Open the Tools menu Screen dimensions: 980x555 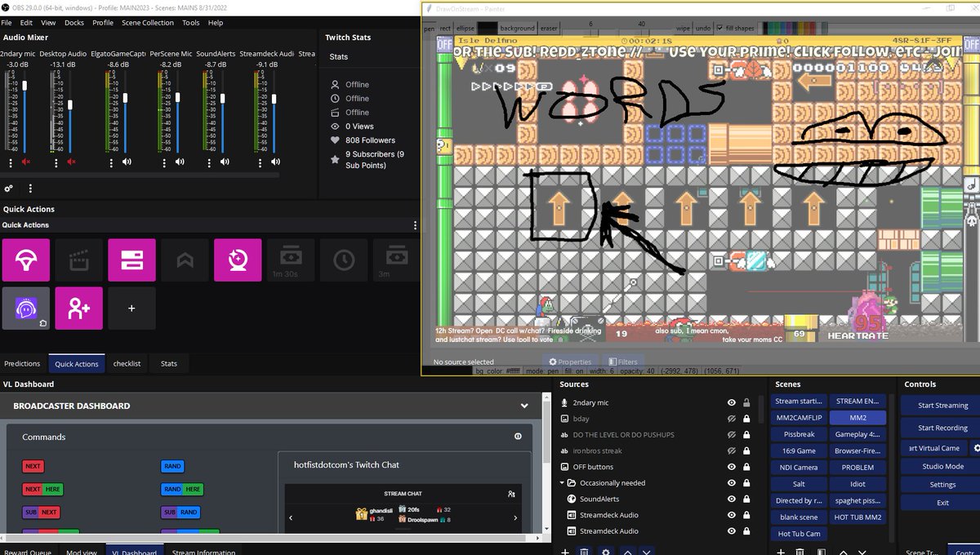coord(191,23)
